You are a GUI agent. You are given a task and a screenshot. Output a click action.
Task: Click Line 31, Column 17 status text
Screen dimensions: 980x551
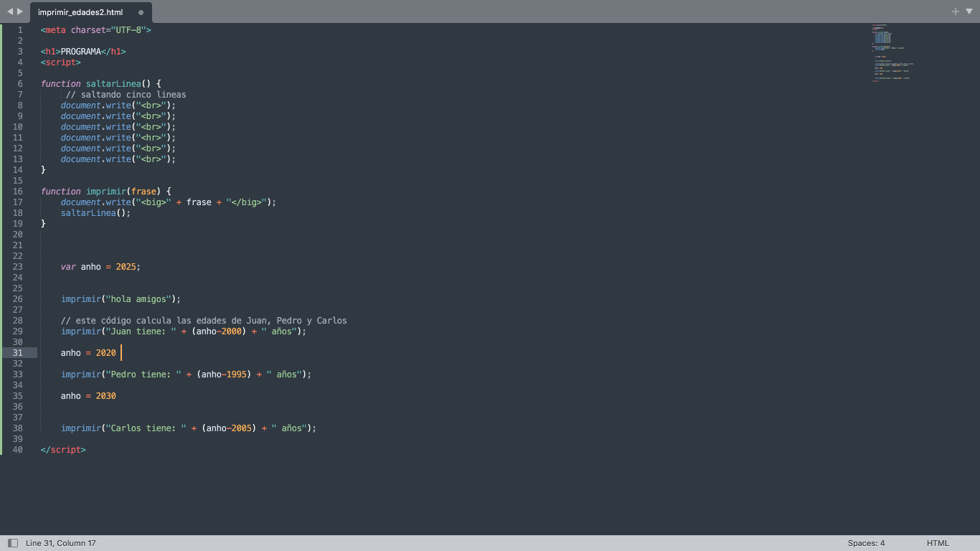point(61,543)
